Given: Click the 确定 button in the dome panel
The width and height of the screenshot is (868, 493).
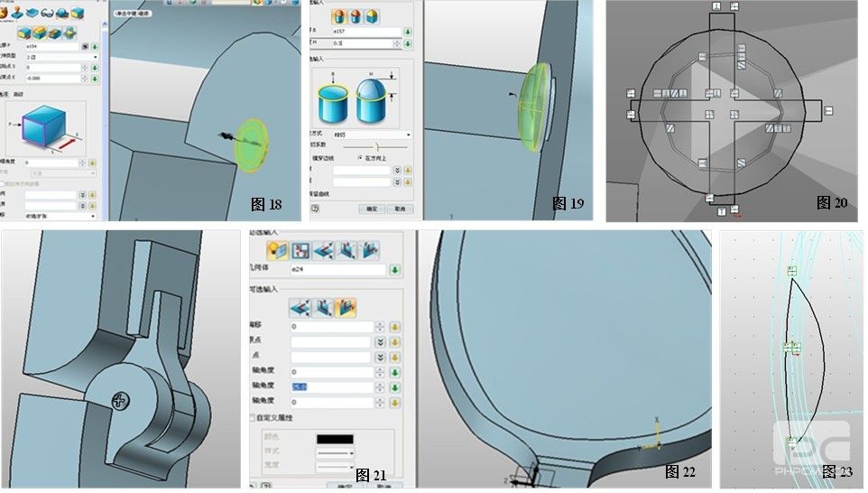Looking at the screenshot, I should pyautogui.click(x=369, y=209).
